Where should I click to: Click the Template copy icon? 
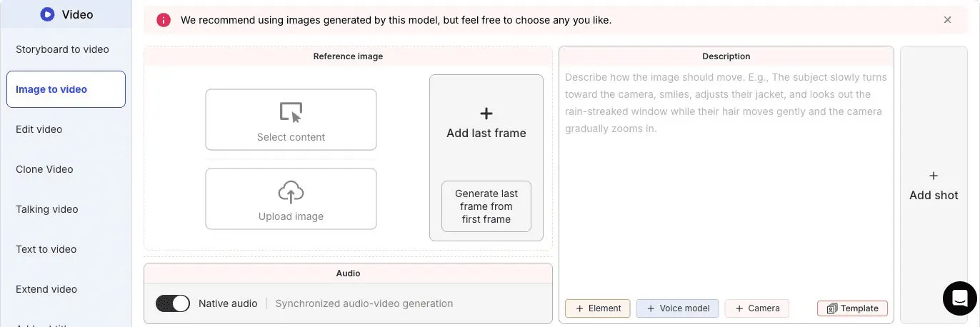coord(832,308)
